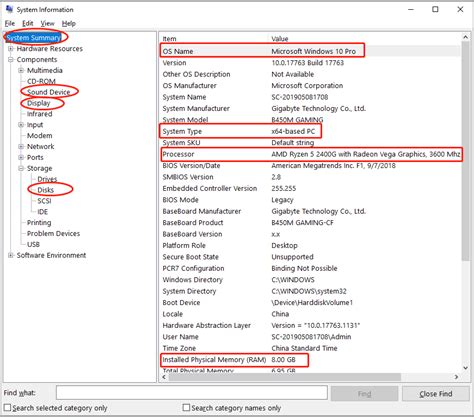Expand the Input node
This screenshot has width=474, height=417.
[21, 125]
